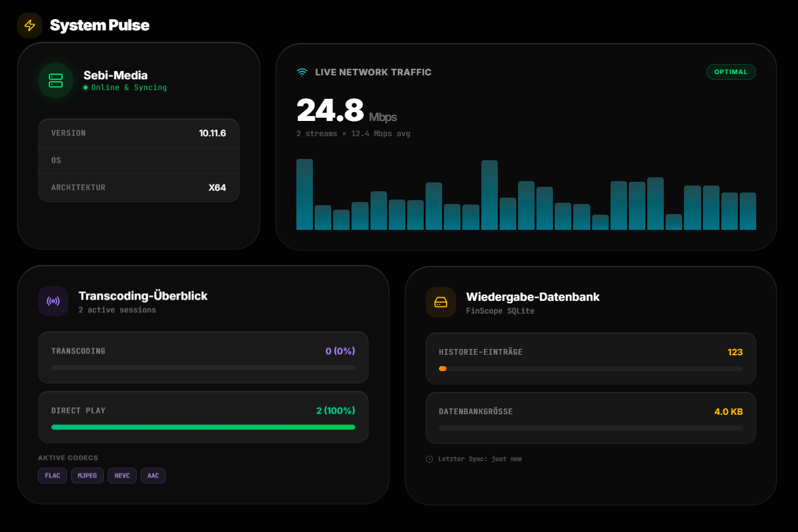Click the HISTORIE-EINTRÄGE label
This screenshot has height=532, width=798.
tap(481, 352)
